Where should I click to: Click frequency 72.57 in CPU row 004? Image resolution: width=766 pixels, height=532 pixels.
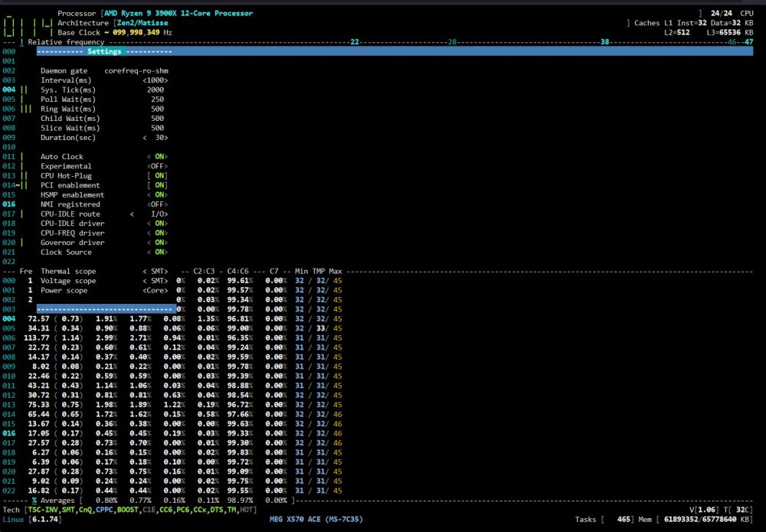coord(38,319)
